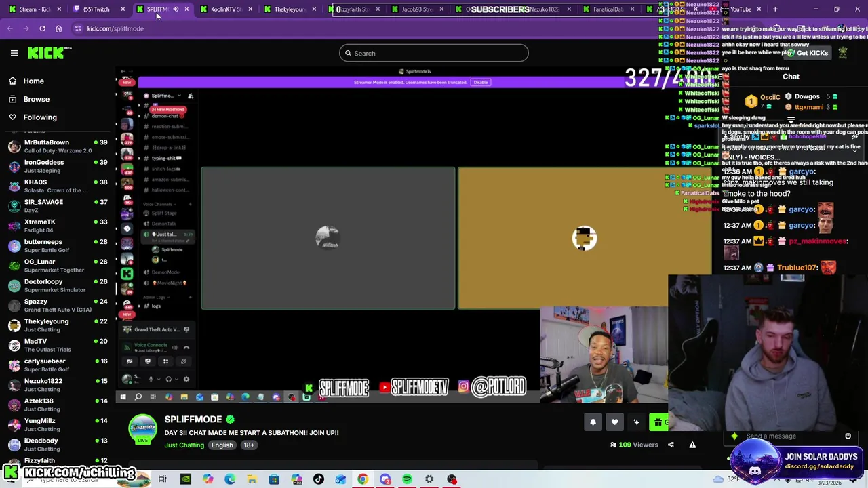Image resolution: width=868 pixels, height=488 pixels.
Task: Open IronGoddess channel in sidebar
Action: point(58,166)
